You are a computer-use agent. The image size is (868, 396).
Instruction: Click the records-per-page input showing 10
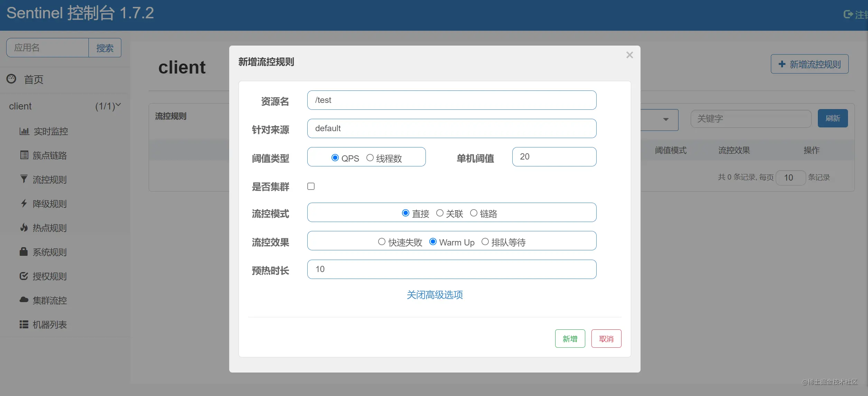pos(791,177)
